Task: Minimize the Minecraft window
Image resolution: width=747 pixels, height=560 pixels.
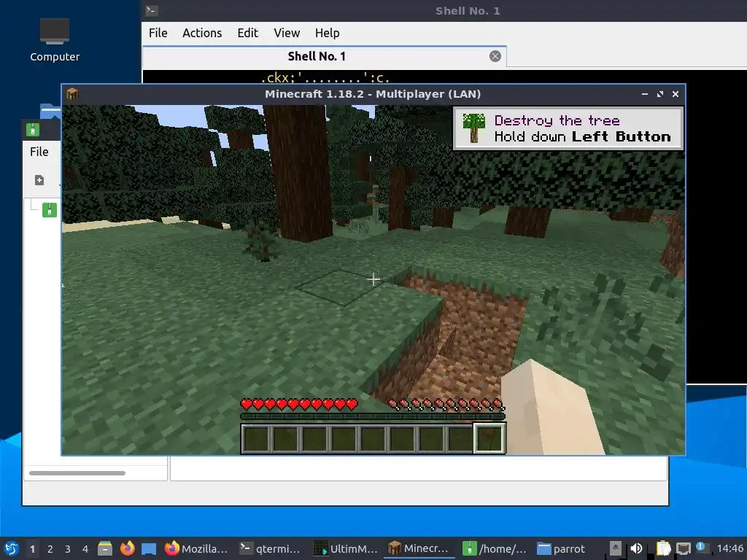Action: 645,94
